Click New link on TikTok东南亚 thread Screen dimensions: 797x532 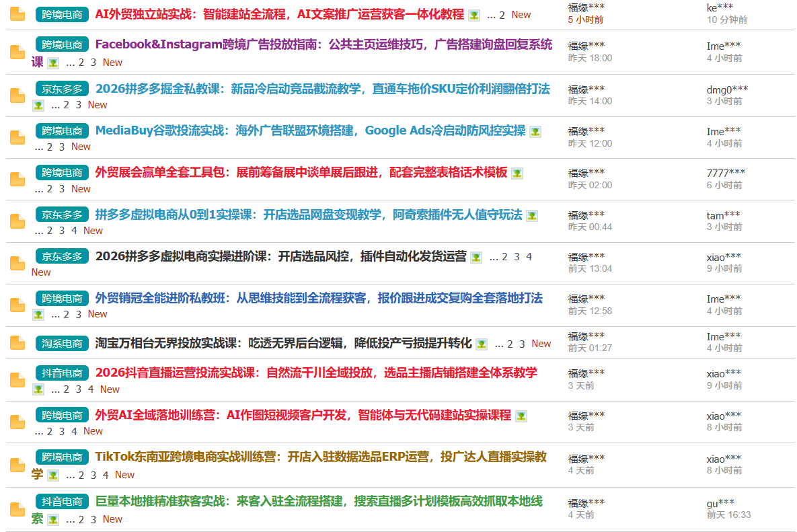(124, 475)
